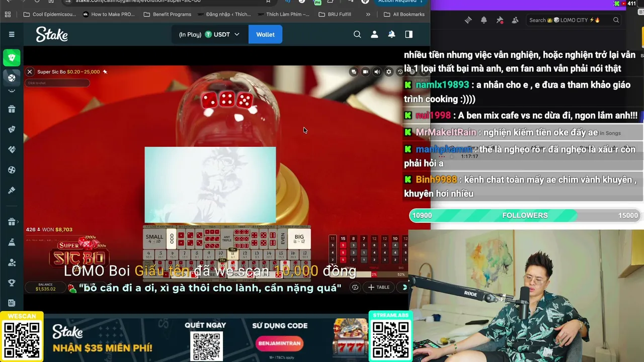Open the gavel sidebar icon
This screenshot has width=644, height=362.
coord(12,190)
